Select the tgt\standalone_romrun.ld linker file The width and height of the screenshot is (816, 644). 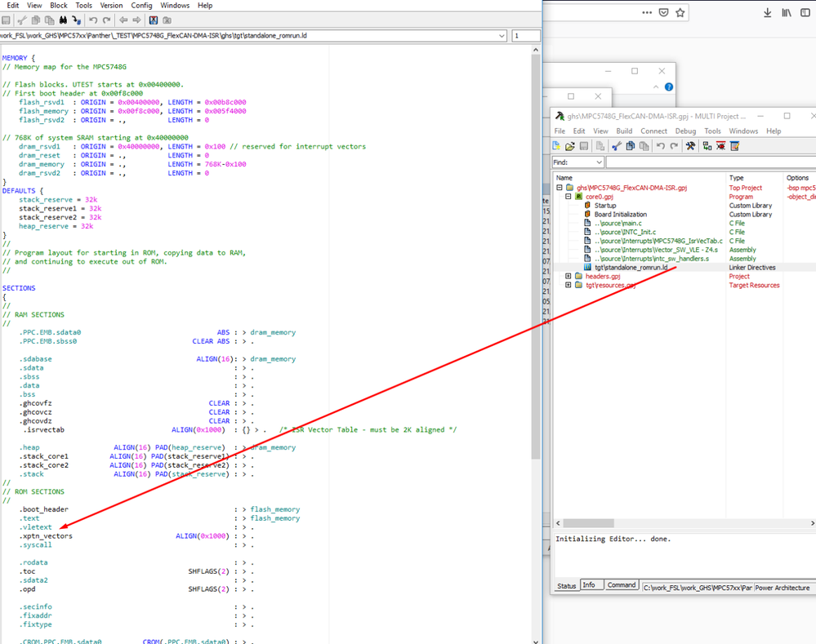pyautogui.click(x=631, y=268)
